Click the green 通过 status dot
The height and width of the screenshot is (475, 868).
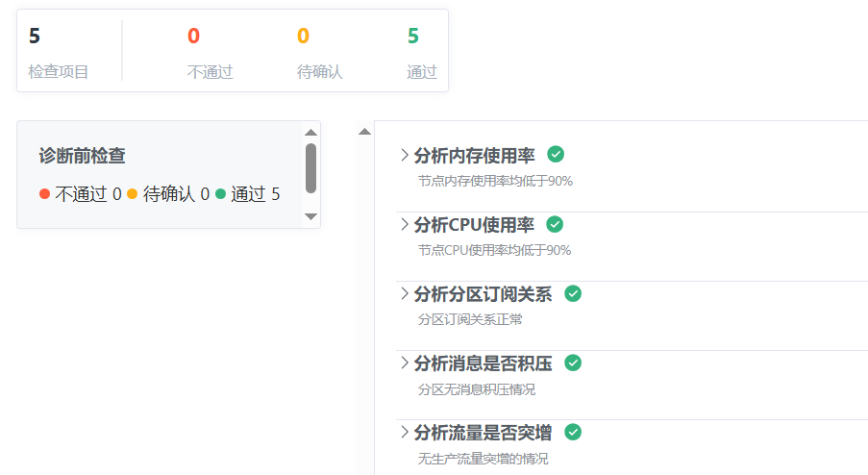pyautogui.click(x=220, y=194)
